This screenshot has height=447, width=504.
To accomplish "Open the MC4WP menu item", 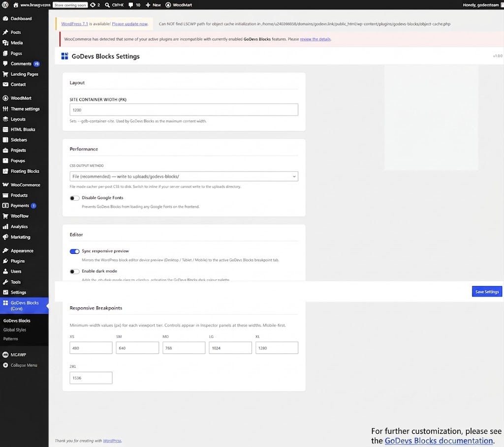I will [x=24, y=355].
